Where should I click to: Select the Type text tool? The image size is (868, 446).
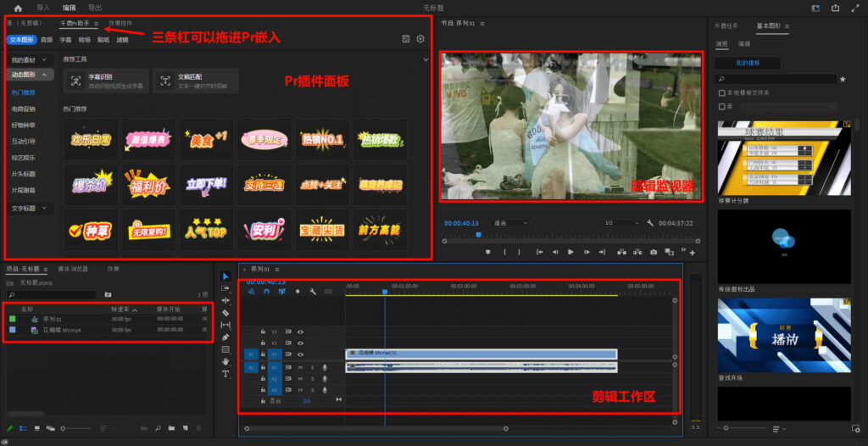click(x=225, y=374)
